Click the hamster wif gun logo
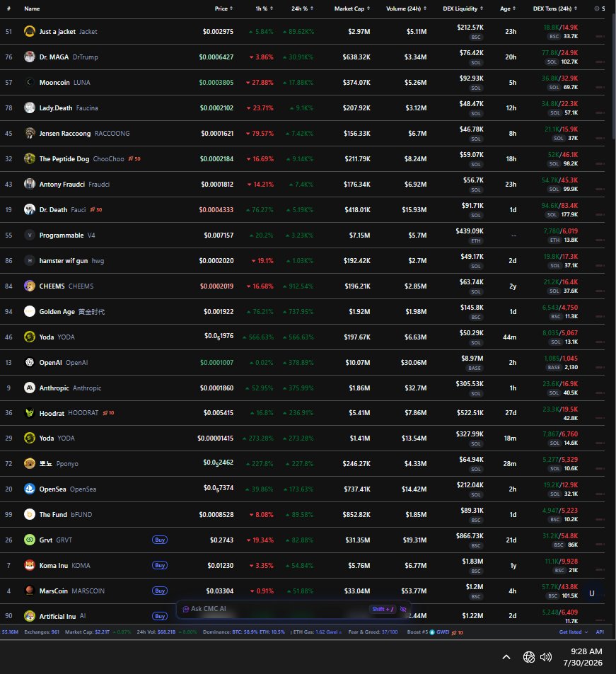 (x=30, y=260)
